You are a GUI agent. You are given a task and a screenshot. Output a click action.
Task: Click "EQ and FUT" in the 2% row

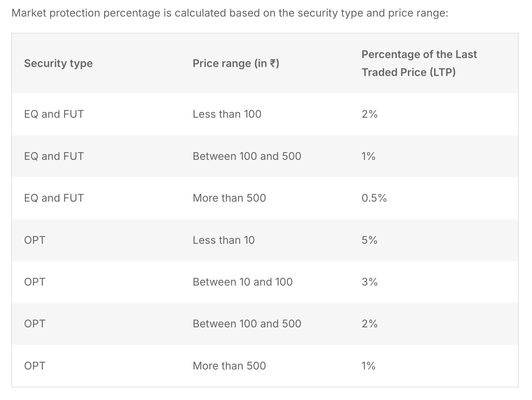pos(54,114)
